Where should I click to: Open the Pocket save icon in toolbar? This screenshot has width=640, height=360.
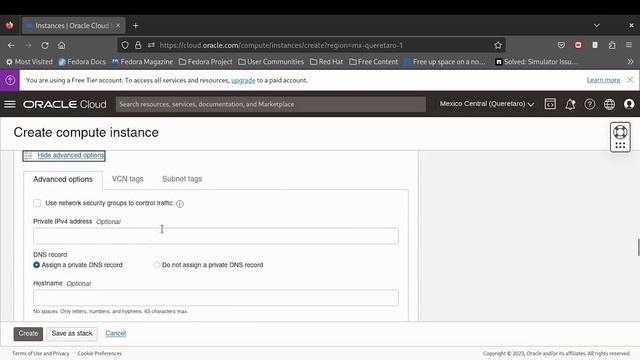point(561,45)
